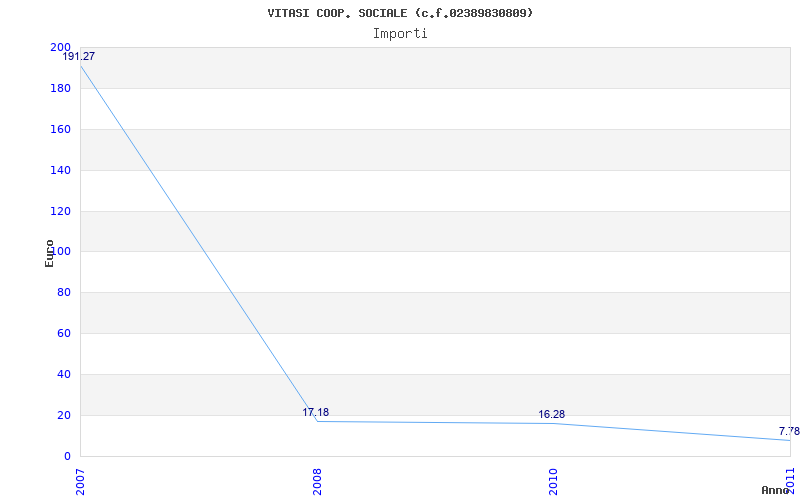Select the 7.78 data point label
Viewport: 800px width, 500px height.
coord(789,432)
